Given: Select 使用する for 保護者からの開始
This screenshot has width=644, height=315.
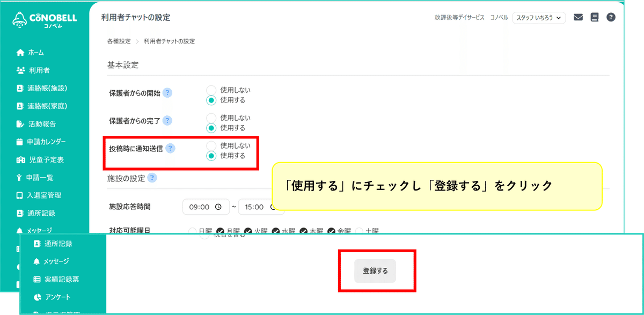Looking at the screenshot, I should pyautogui.click(x=211, y=100).
